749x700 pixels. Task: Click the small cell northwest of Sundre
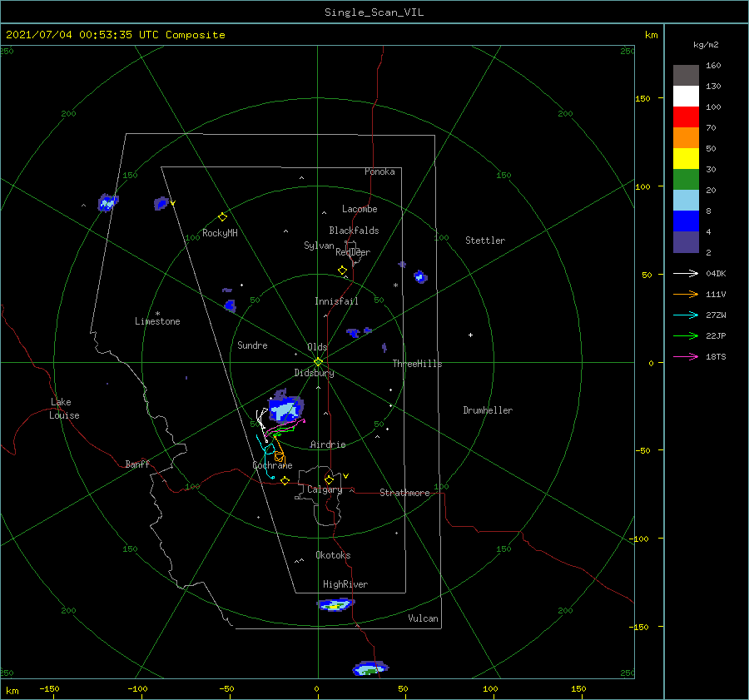231,305
